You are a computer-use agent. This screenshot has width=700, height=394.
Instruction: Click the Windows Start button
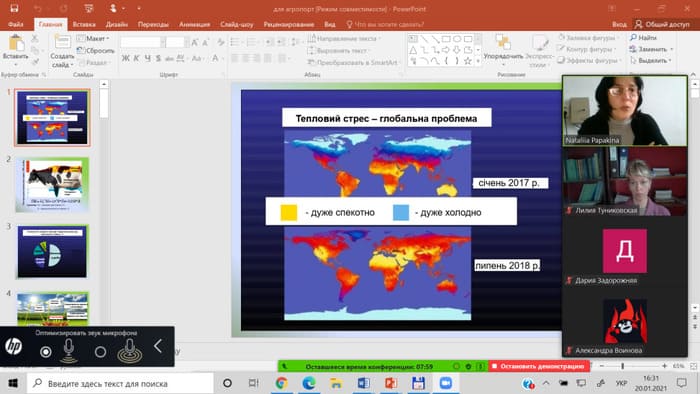pos(13,383)
